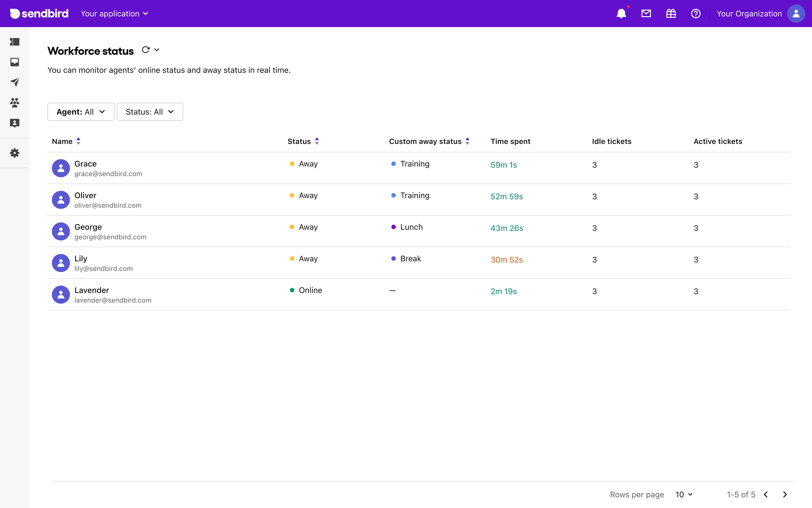Image resolution: width=812 pixels, height=508 pixels.
Task: Click Oliver's Training away status
Action: click(x=410, y=195)
